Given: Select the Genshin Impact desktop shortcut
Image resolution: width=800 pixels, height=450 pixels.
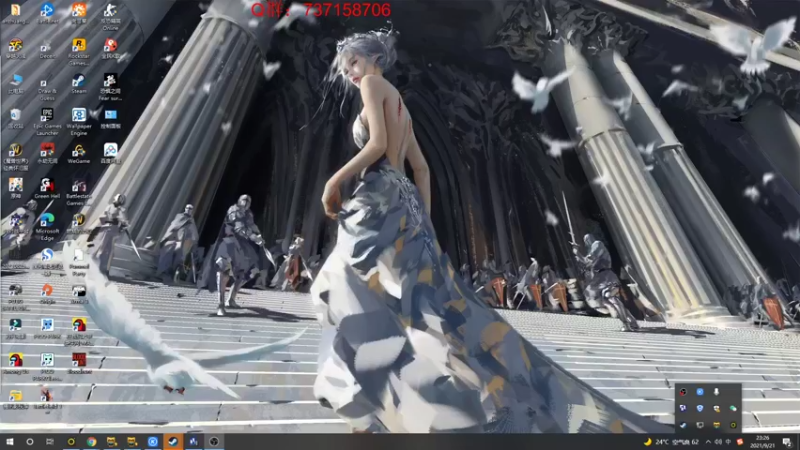Looking at the screenshot, I should 15,189.
